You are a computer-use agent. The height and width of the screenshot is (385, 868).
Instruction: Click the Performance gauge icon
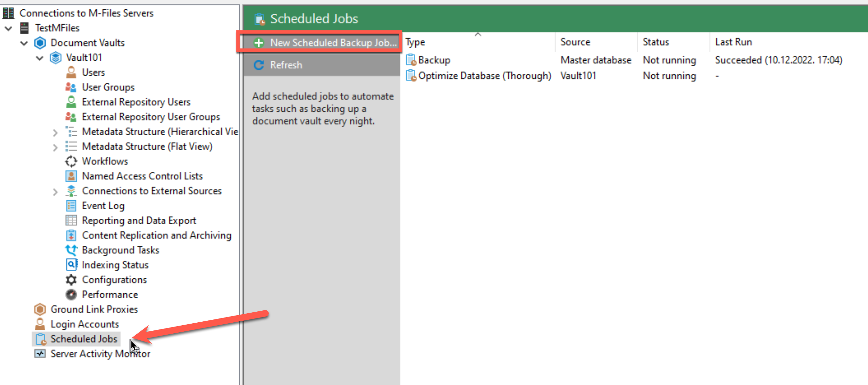[x=71, y=295]
